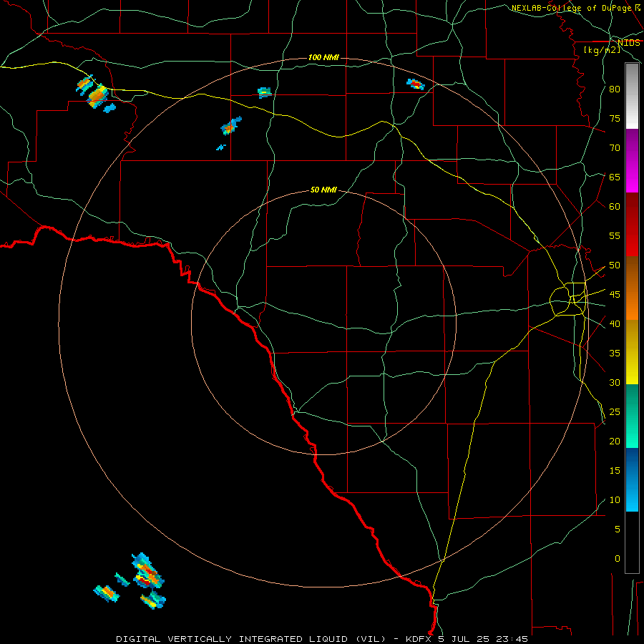Click the scale value 50
644x644 pixels.
coord(615,265)
